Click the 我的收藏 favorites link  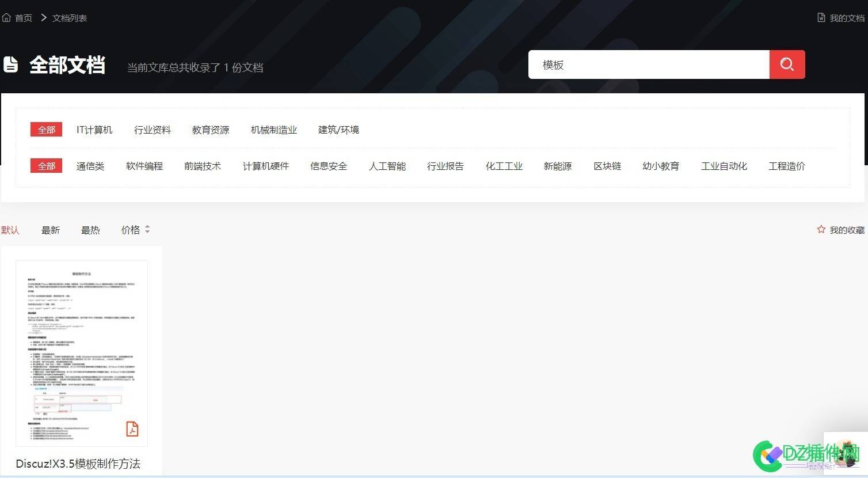pos(847,229)
